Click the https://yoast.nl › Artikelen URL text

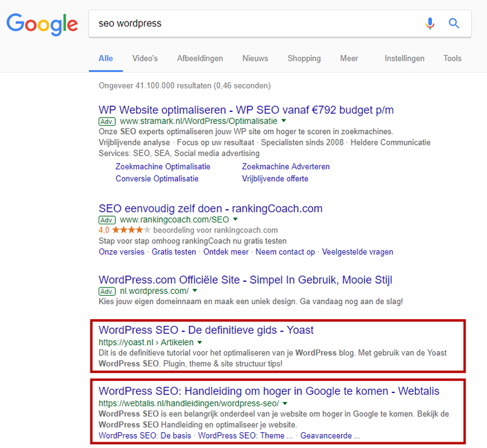pos(146,342)
